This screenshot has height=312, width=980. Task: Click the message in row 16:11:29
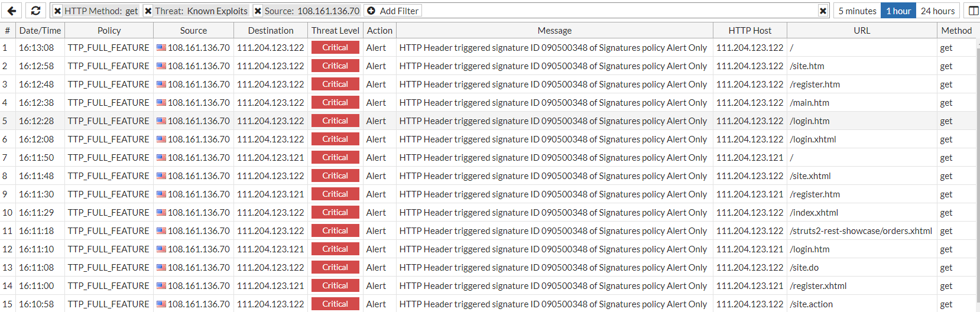(553, 213)
